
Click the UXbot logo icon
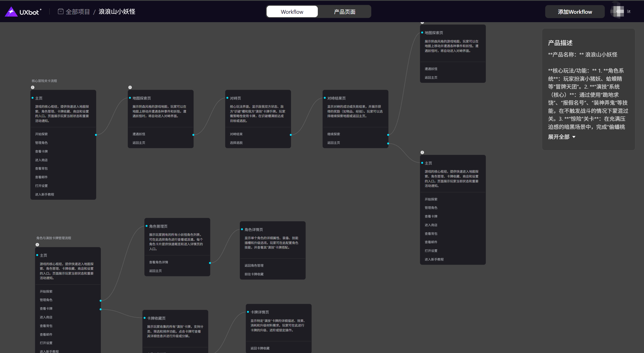click(11, 12)
